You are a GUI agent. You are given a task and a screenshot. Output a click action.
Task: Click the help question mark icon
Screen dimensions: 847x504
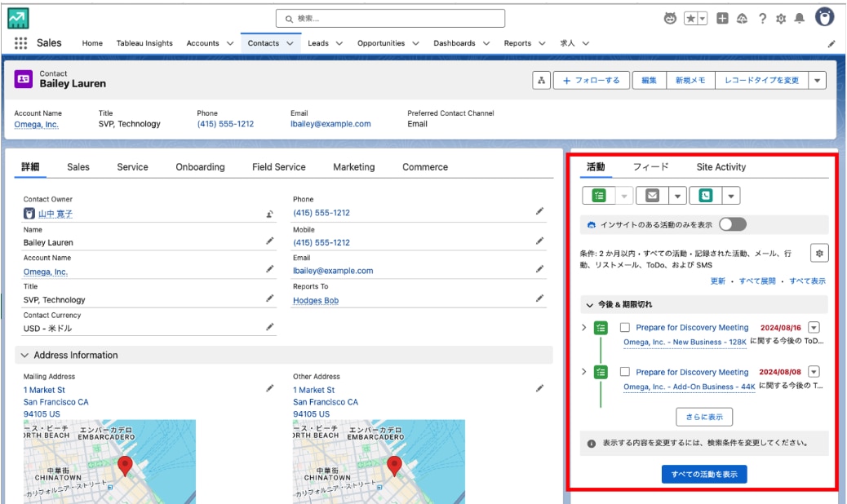[x=762, y=18]
